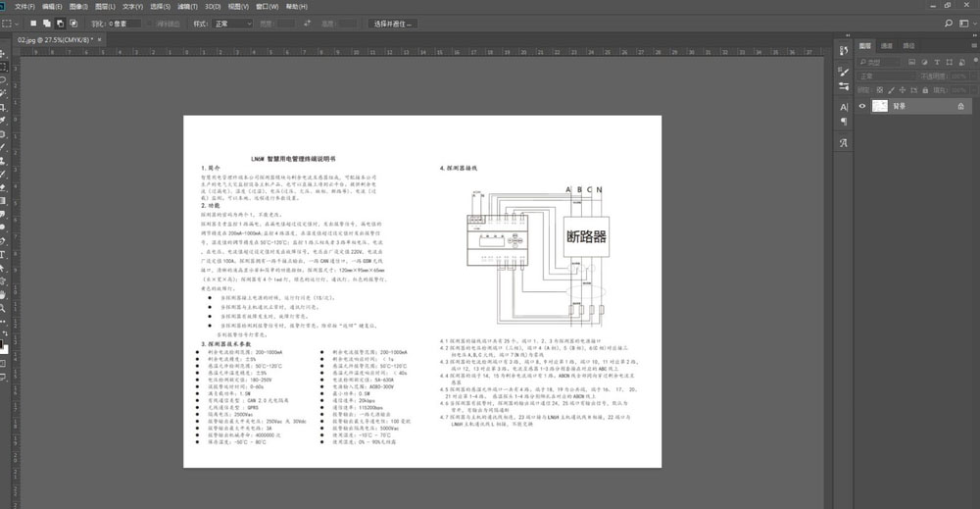Toggle the lock icon on 背景 layer

(960, 106)
